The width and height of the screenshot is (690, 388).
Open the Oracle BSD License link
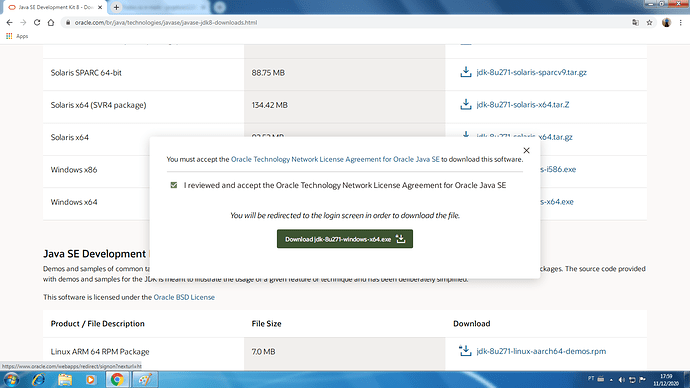pyautogui.click(x=184, y=297)
